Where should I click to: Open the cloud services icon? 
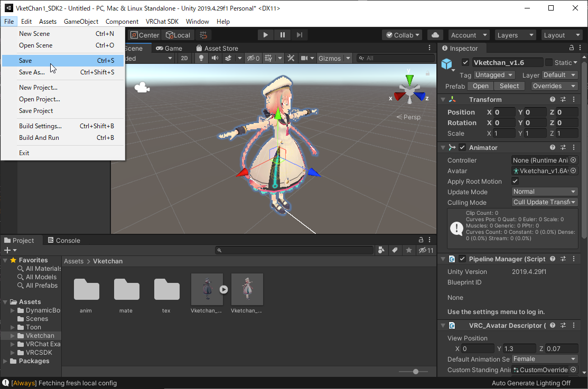435,35
